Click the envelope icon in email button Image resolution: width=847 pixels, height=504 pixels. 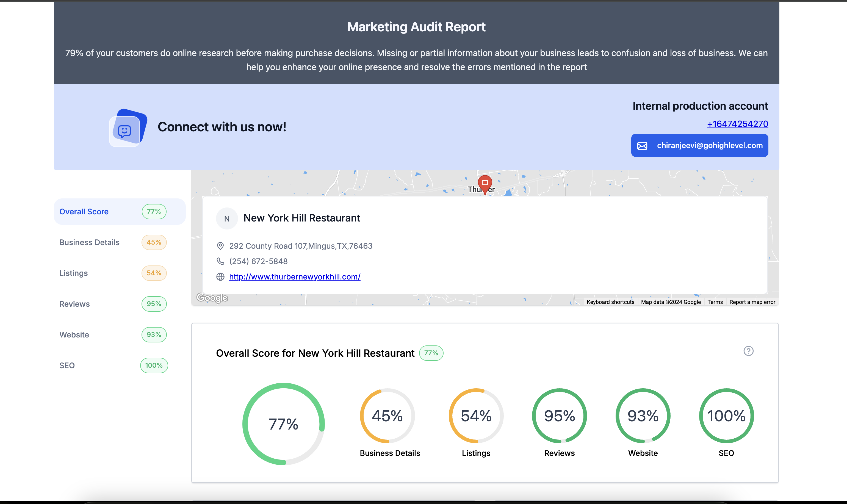click(x=642, y=146)
